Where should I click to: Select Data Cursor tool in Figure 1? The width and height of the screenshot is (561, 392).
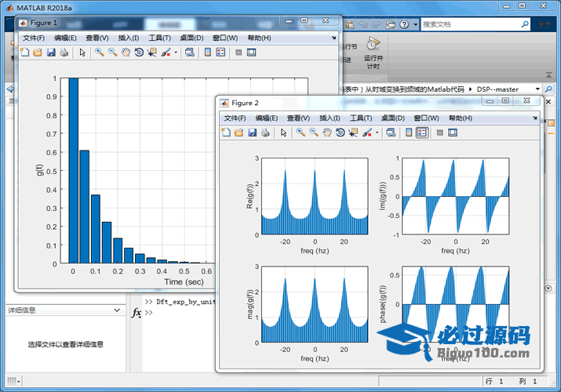tap(152, 53)
